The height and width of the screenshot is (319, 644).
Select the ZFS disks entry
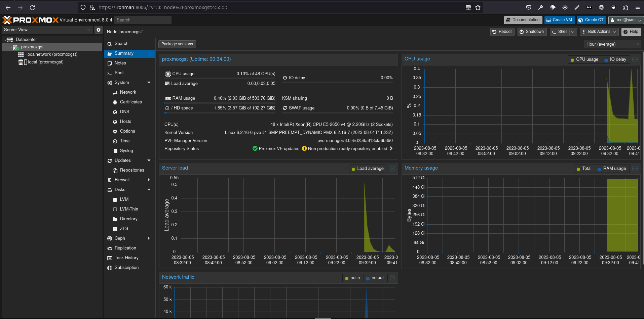coord(124,229)
